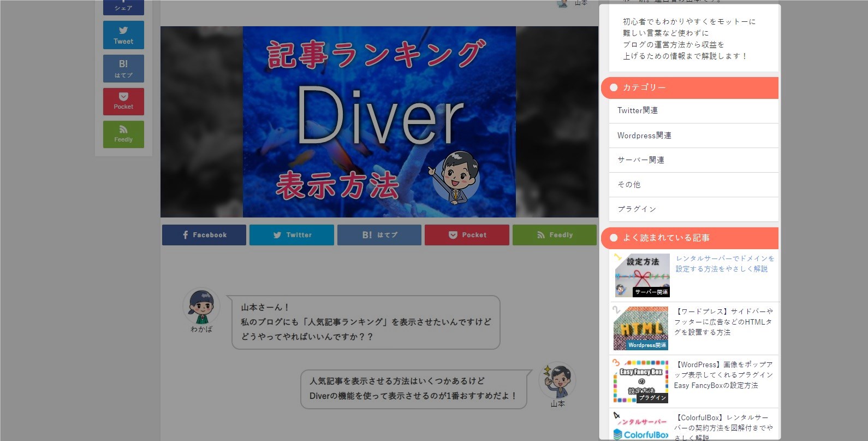The image size is (868, 441).
Task: Click the Facebook share button below image
Action: pos(204,235)
